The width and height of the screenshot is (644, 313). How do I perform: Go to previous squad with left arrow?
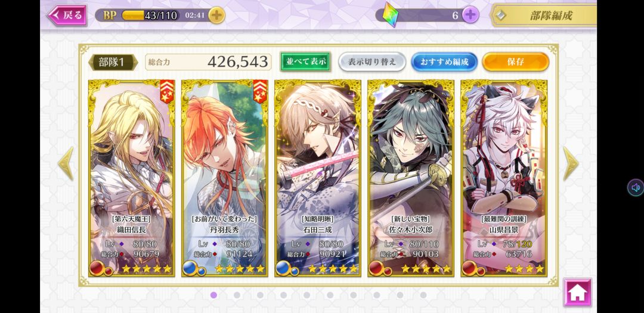coord(66,163)
